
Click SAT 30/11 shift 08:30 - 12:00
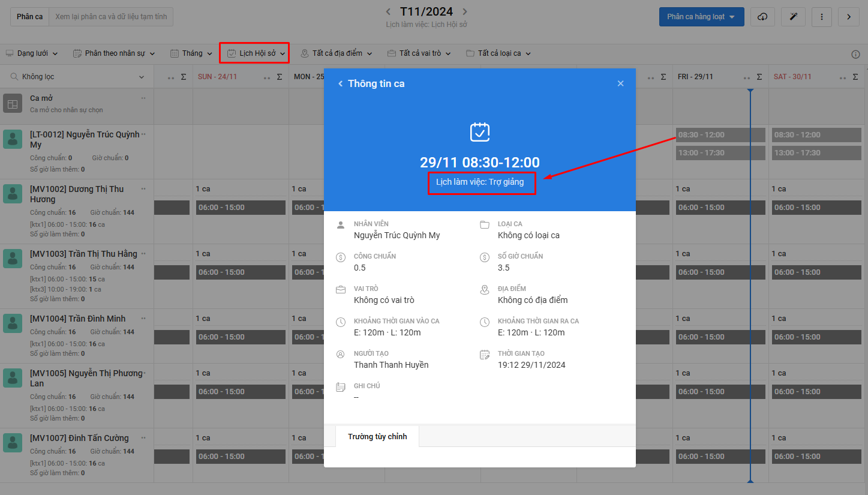coord(816,135)
